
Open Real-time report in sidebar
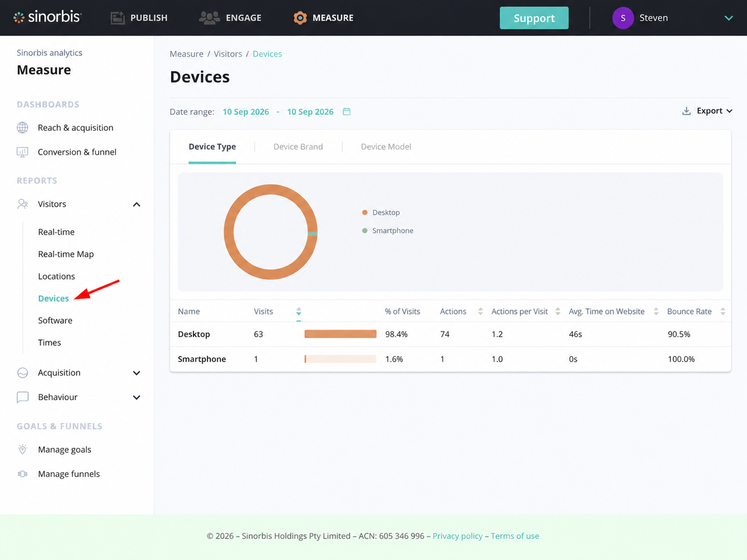[56, 232]
